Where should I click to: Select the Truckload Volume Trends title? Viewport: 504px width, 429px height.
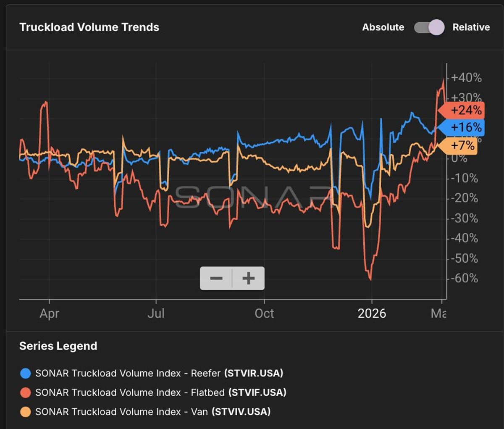89,27
